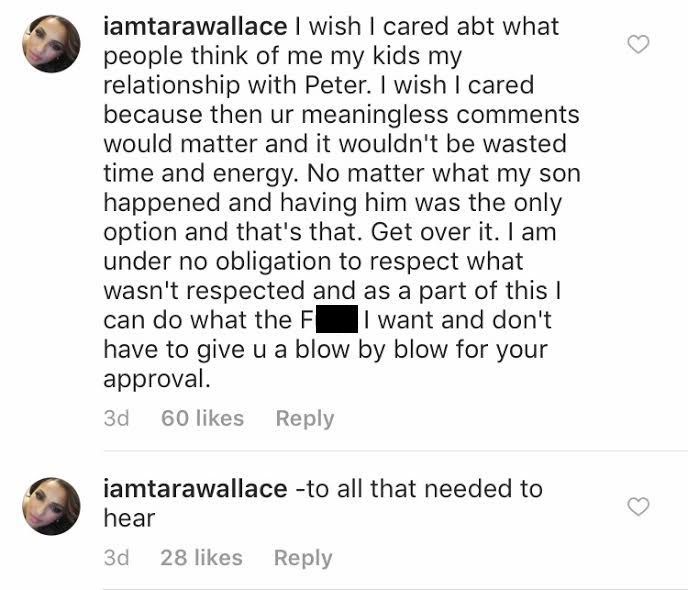Open the profile picture on the second comment

[51, 506]
